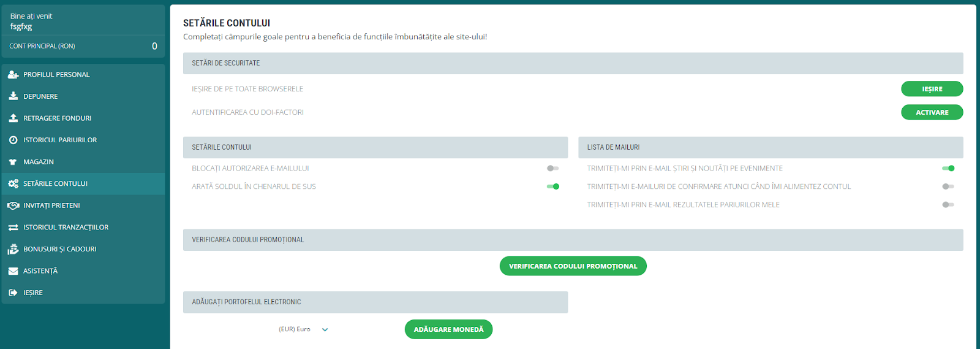Toggle Blocați autorizarea e-mailului switch

click(552, 168)
